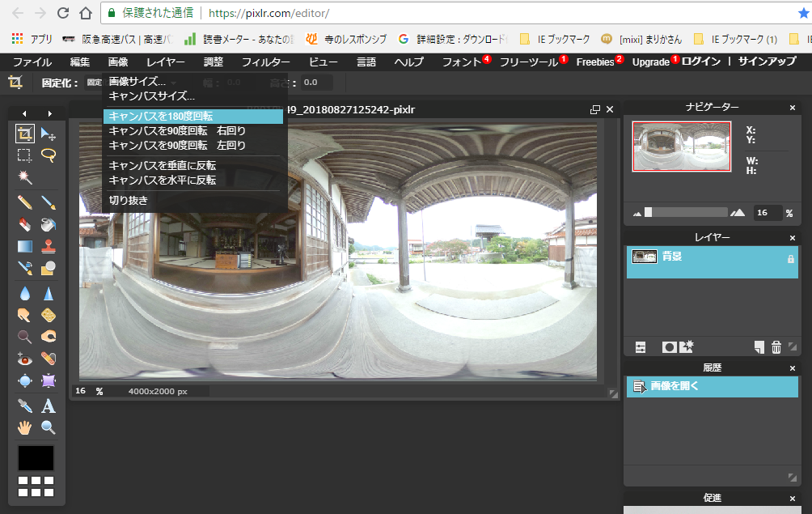This screenshot has width=812, height=514.
Task: Select the Type text tool
Action: [x=49, y=406]
